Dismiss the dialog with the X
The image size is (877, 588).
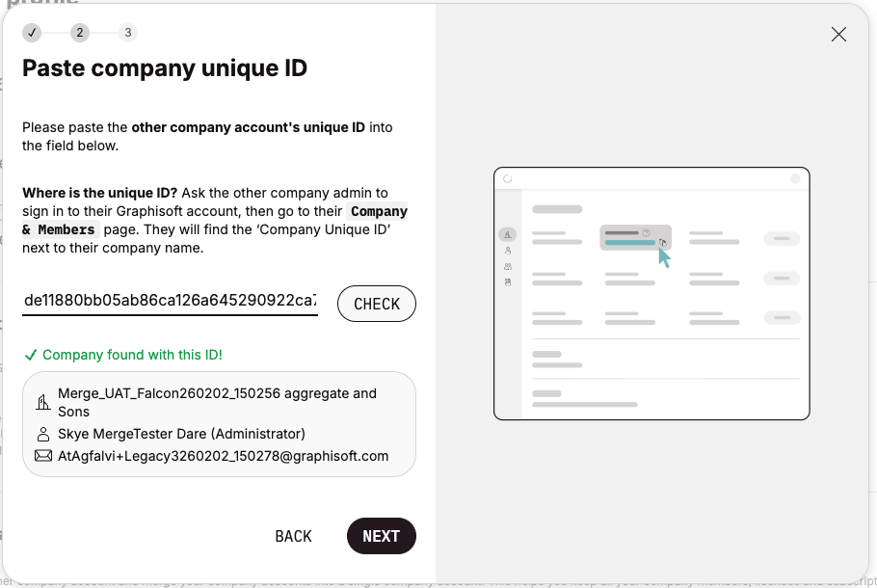click(837, 34)
